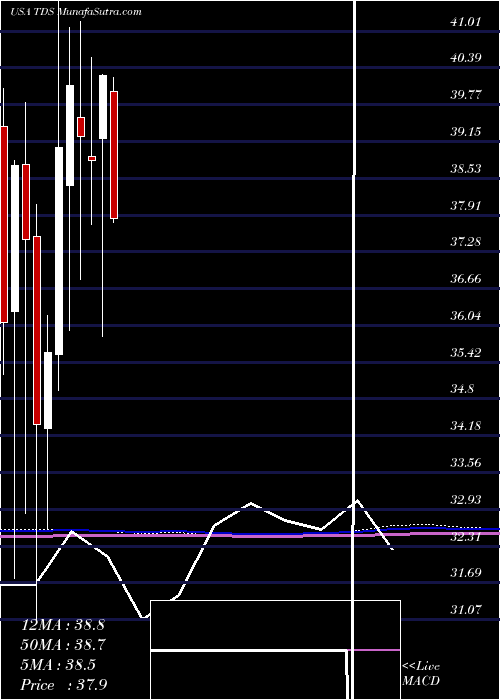Screen dimensions: 500x700
Task: Click the 'Price : 37.9' readout
Action: 64,685
